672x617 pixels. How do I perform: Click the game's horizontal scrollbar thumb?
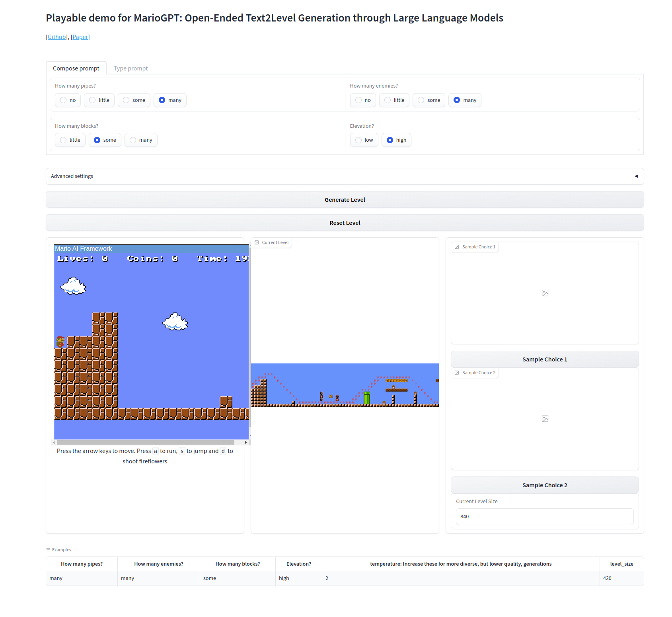pos(146,442)
